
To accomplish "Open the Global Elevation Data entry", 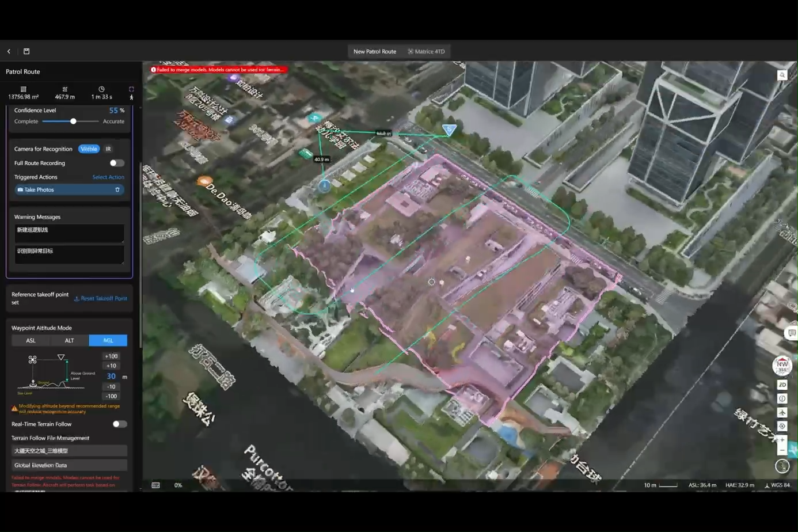I will coord(69,465).
